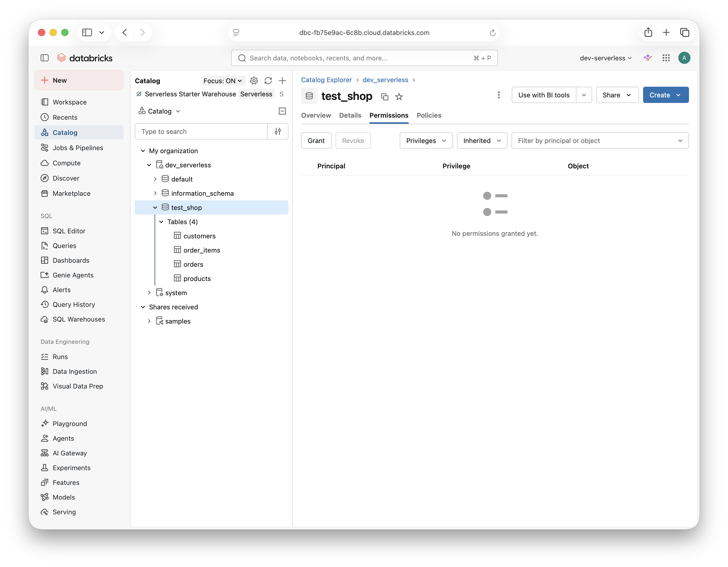Toggle the Safari sidebar button
This screenshot has height=567, width=728.
pyautogui.click(x=87, y=32)
